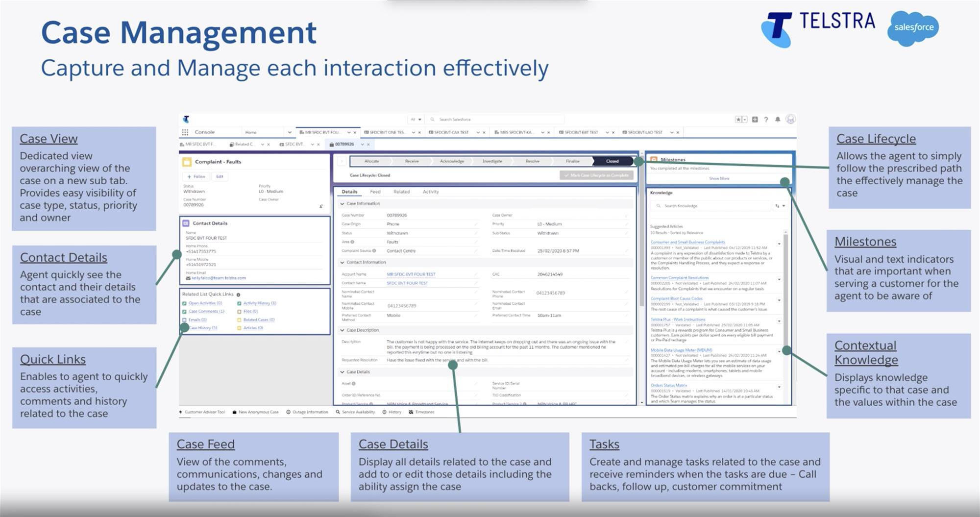This screenshot has width=980, height=517.
Task: Click the Telstra logo in the console header
Action: click(x=186, y=119)
